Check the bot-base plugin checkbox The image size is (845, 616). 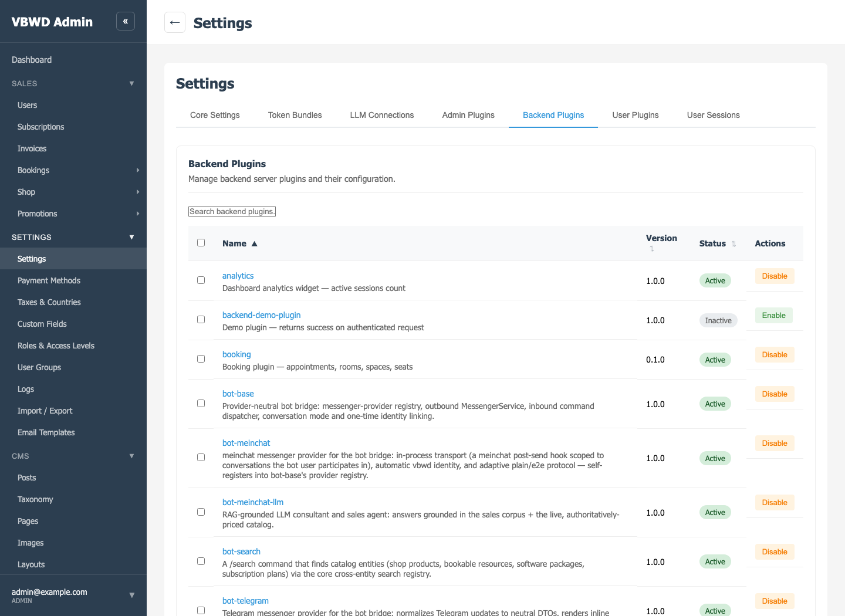coord(201,404)
